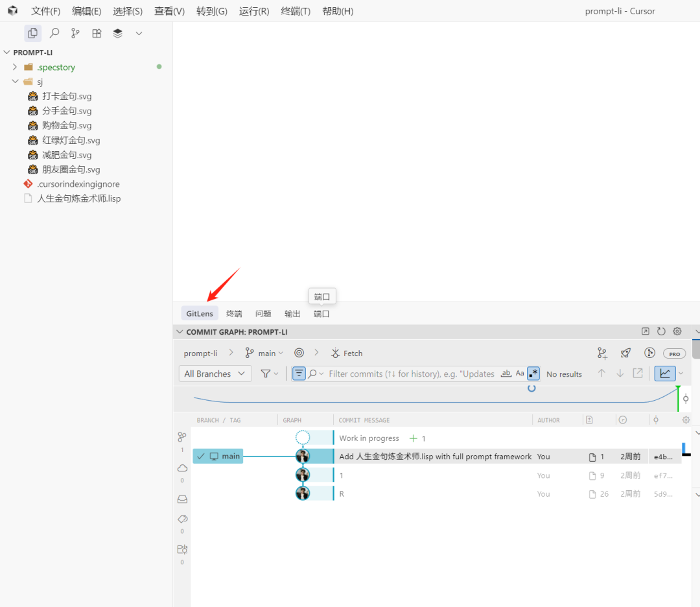Toggle match case Aa search option
The image size is (700, 607).
click(x=520, y=374)
